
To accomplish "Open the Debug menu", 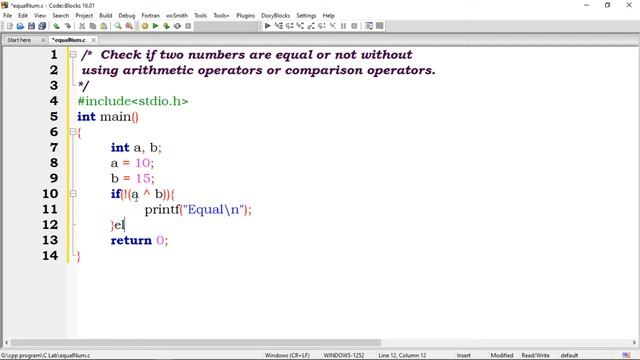I will pos(127,16).
